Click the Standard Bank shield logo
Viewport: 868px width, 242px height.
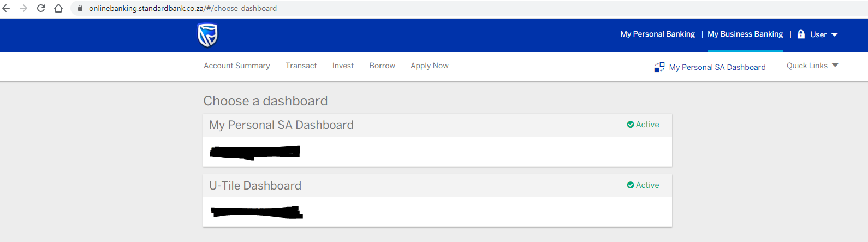(207, 36)
